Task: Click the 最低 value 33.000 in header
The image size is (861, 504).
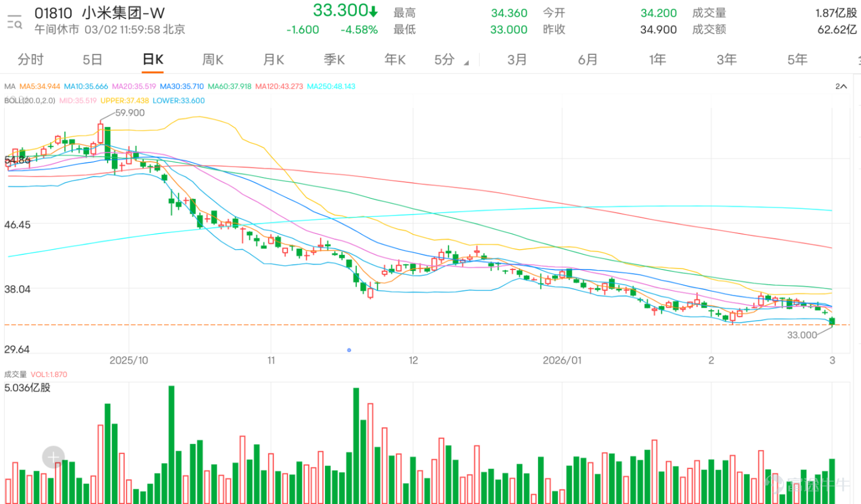Action: (509, 30)
